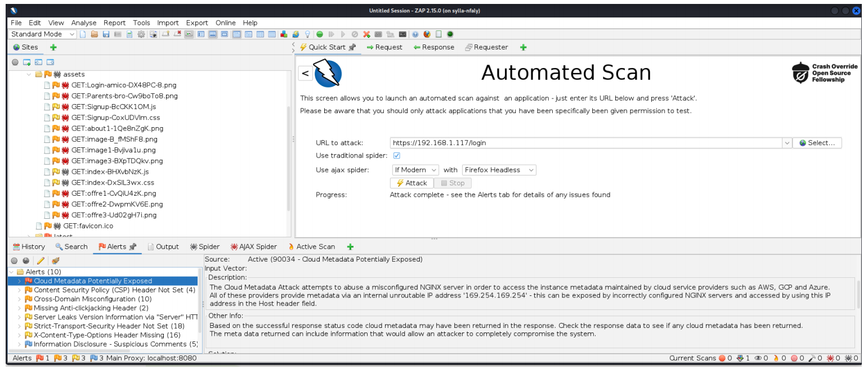Open the Report menu
This screenshot has width=868, height=369.
114,23
